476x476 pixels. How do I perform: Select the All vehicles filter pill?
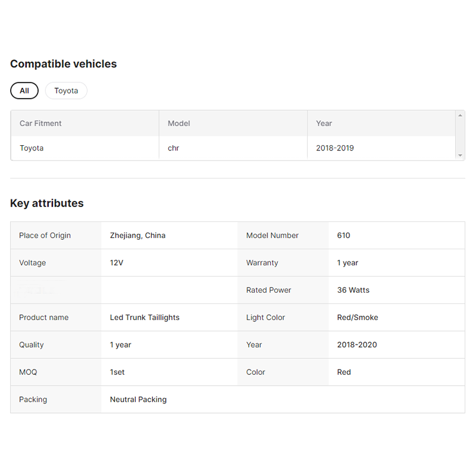(x=24, y=90)
